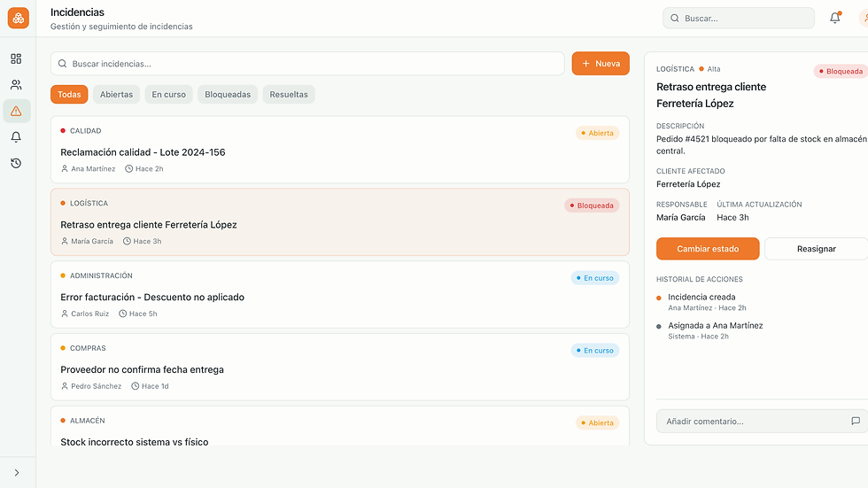
Task: Open the history clock icon in sidebar
Action: point(16,163)
